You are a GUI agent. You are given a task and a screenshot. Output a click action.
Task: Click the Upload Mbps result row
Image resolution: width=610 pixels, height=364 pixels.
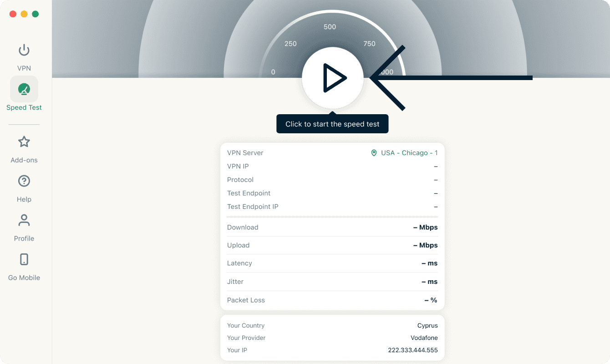click(332, 245)
